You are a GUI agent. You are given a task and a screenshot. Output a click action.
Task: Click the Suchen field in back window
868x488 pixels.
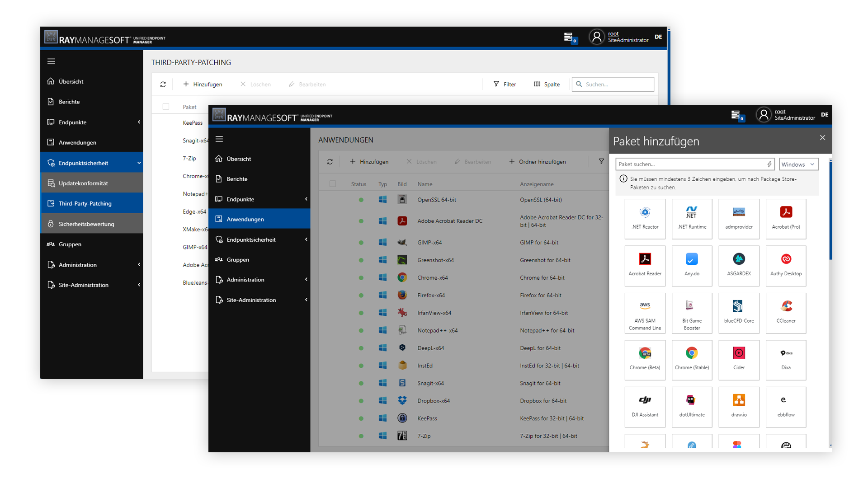(x=613, y=84)
